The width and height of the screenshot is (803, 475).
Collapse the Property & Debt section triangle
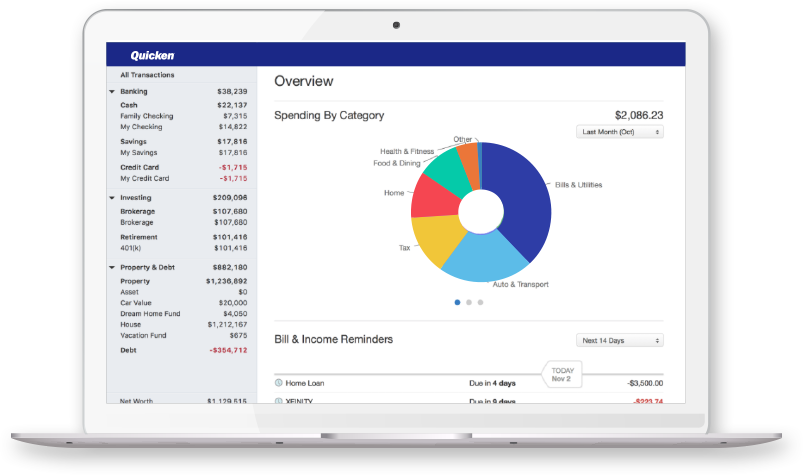112,267
